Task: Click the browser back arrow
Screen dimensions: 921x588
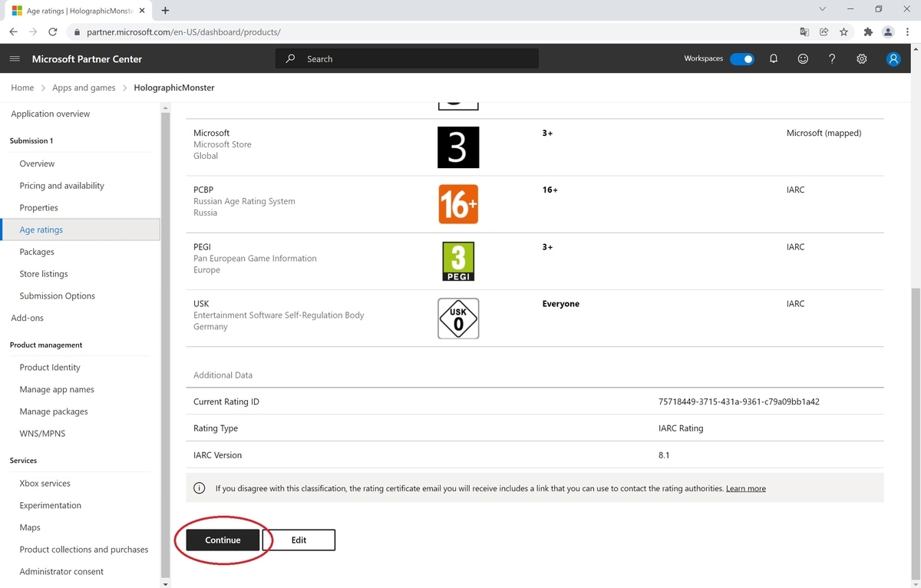Action: point(13,31)
